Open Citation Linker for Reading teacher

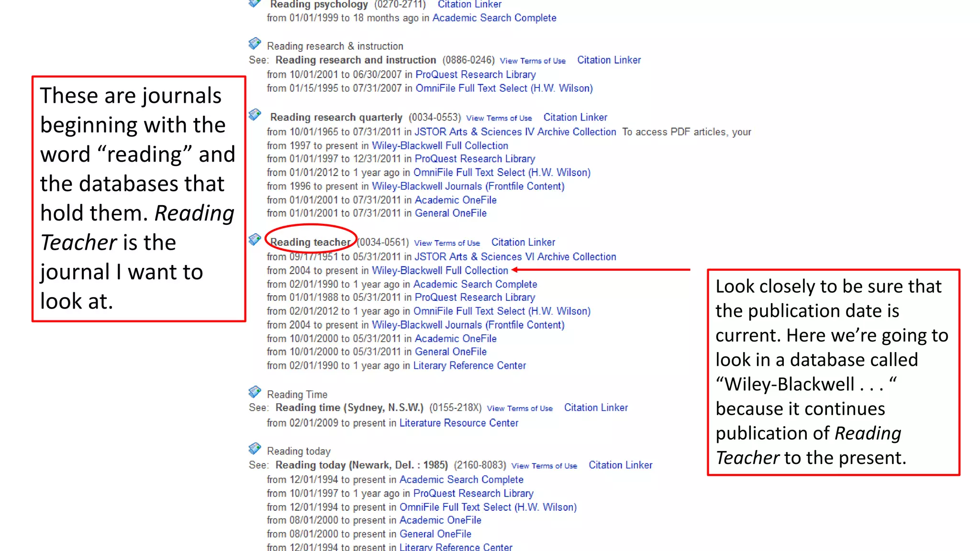pyautogui.click(x=523, y=242)
